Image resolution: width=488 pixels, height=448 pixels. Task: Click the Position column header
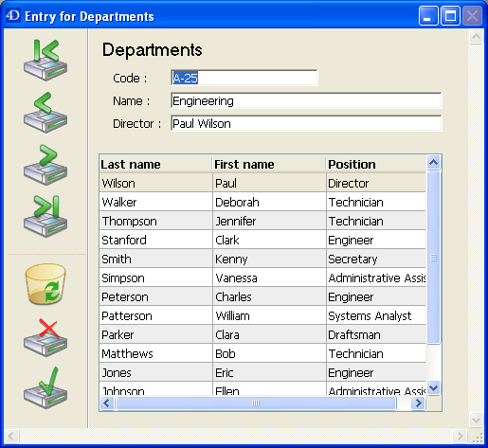tap(376, 164)
